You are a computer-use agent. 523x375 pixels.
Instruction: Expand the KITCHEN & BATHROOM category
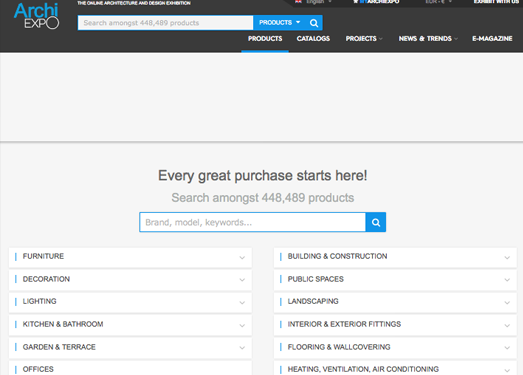pyautogui.click(x=130, y=325)
